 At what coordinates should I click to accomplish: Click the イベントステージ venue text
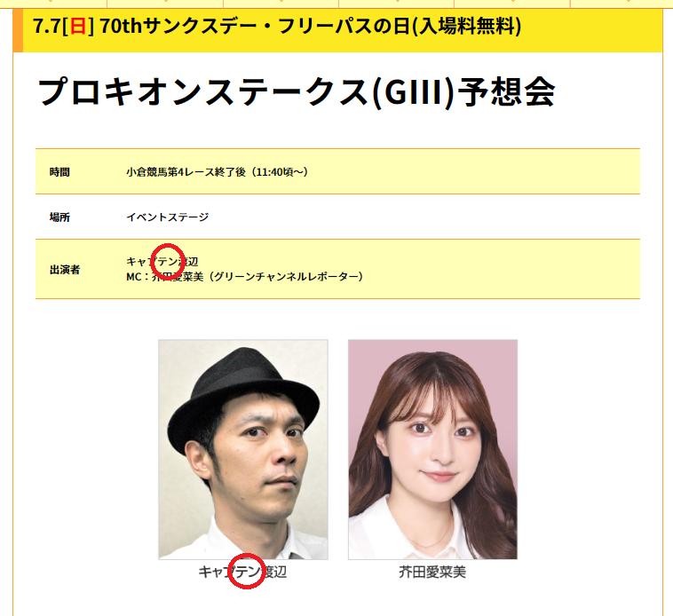[168, 217]
